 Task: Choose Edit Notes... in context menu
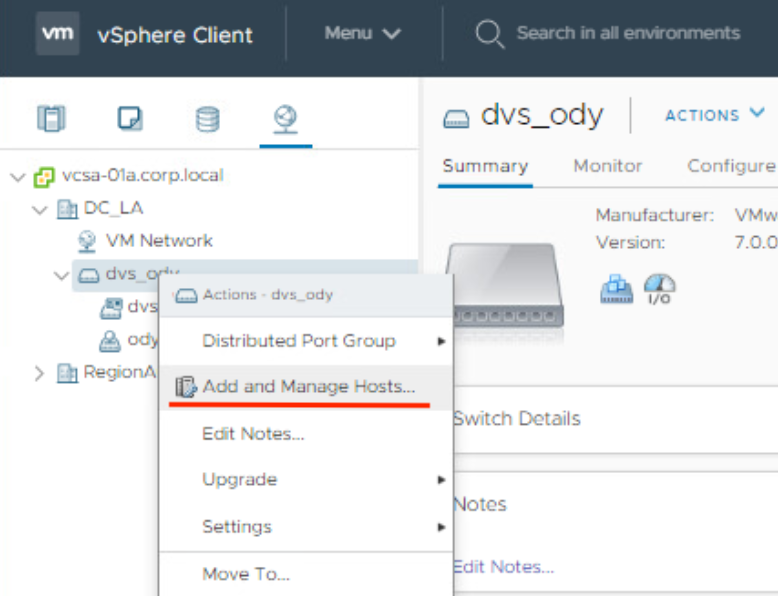pos(306,433)
